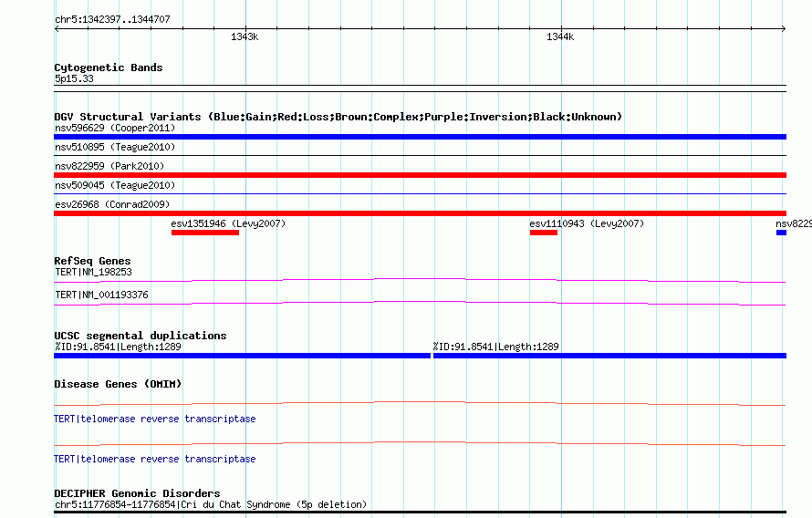Image resolution: width=812 pixels, height=518 pixels.
Task: Click the red esv26968 loss bar
Action: pyautogui.click(x=420, y=213)
